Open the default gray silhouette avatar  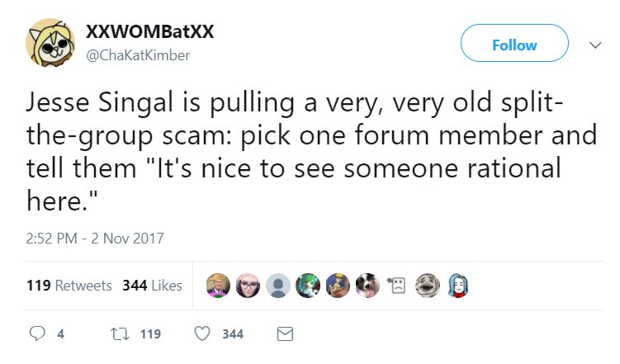278,286
